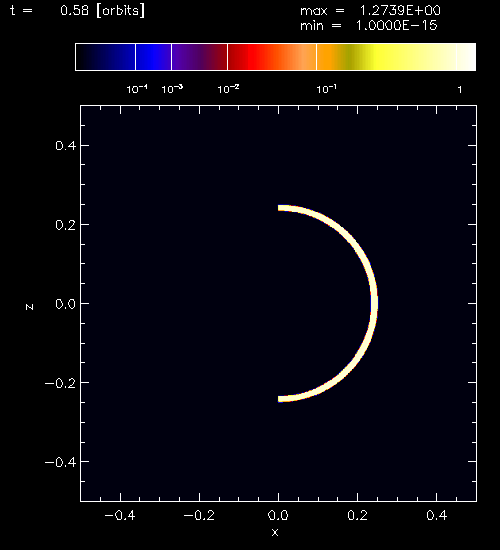
Task: Click the min value 1.0000E-15 text
Action: [396, 26]
